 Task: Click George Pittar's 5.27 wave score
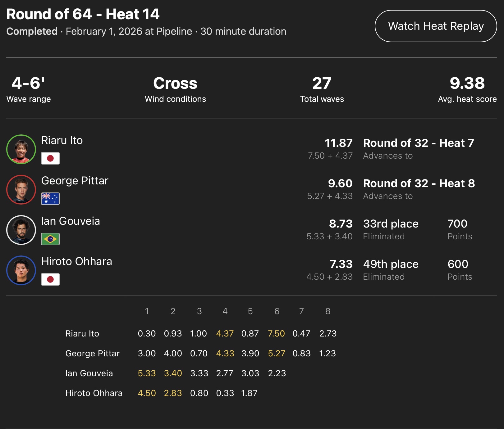(277, 353)
